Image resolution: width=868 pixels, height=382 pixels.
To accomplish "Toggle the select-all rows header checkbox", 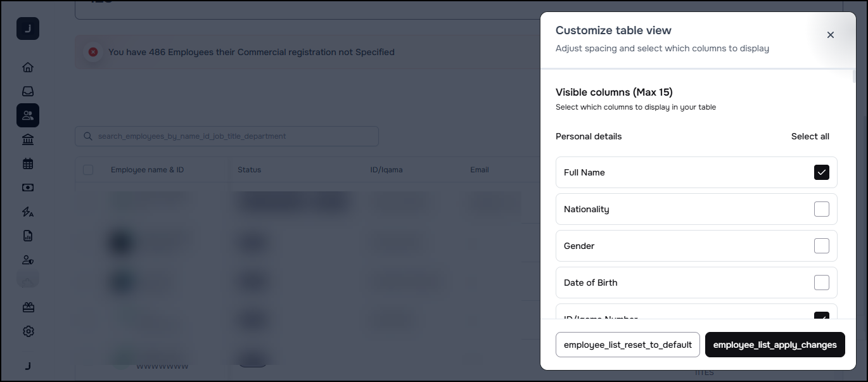I will [x=88, y=170].
